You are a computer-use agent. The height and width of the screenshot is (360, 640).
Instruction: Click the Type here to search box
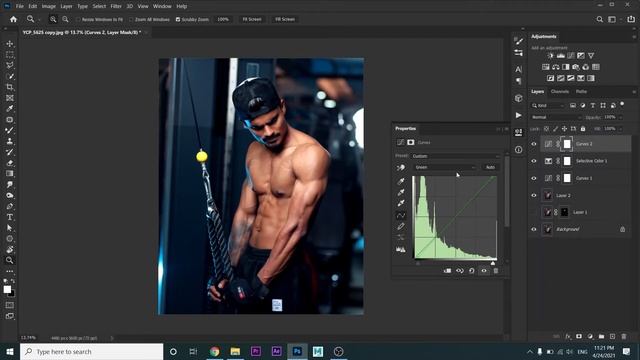click(x=91, y=351)
